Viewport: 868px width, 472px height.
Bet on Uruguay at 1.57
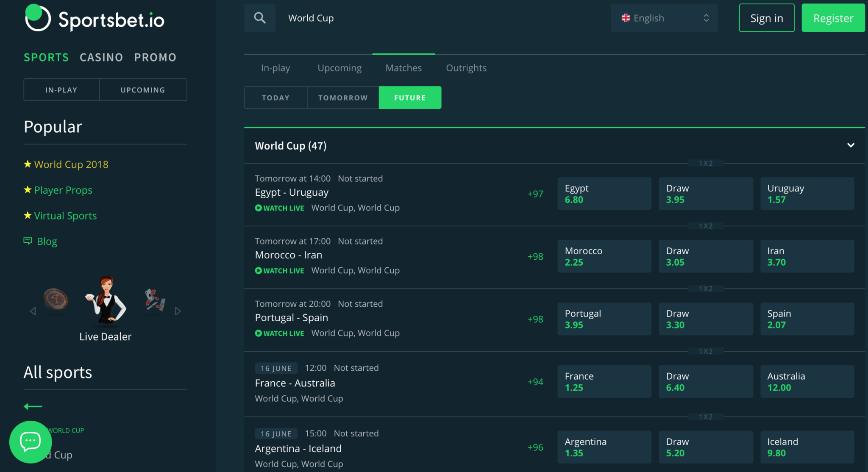click(807, 194)
